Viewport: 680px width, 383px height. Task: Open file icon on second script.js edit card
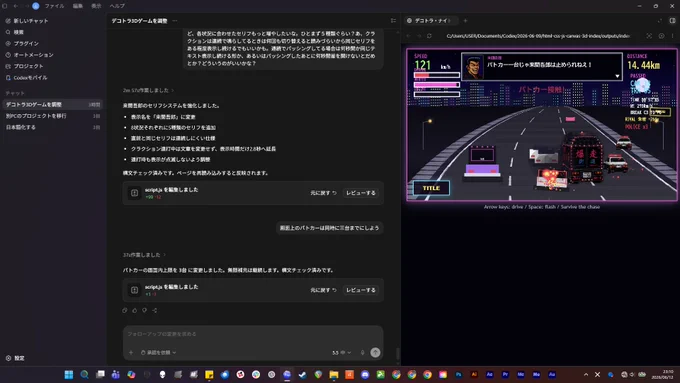134,290
